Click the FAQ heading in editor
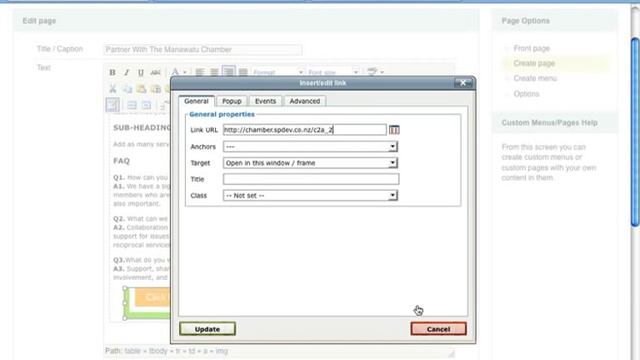The width and height of the screenshot is (640, 360). pyautogui.click(x=121, y=161)
